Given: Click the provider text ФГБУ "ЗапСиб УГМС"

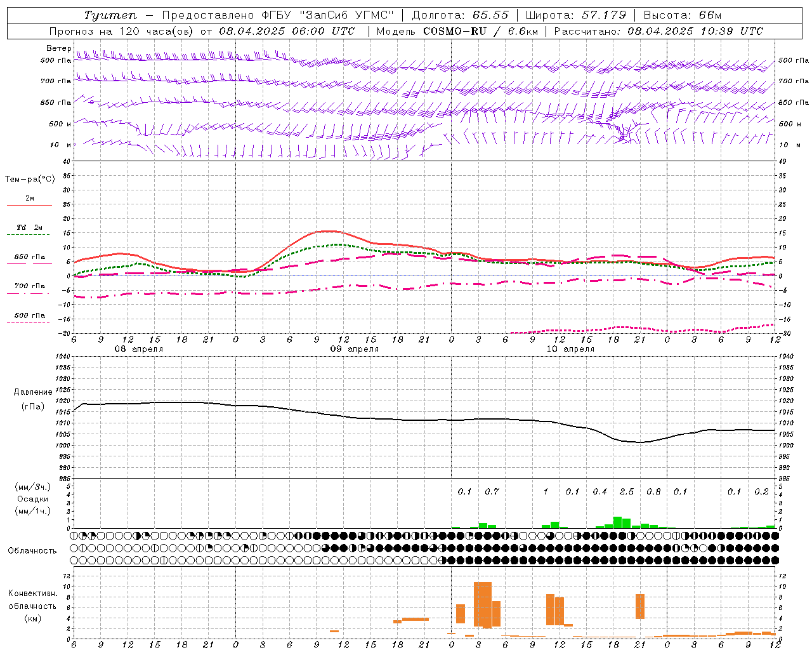Looking at the screenshot, I should (x=328, y=15).
